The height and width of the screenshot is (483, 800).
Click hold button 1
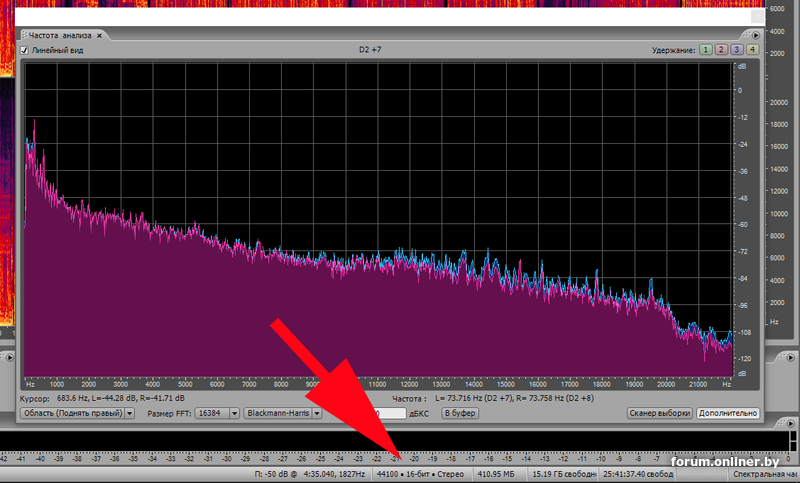point(705,49)
